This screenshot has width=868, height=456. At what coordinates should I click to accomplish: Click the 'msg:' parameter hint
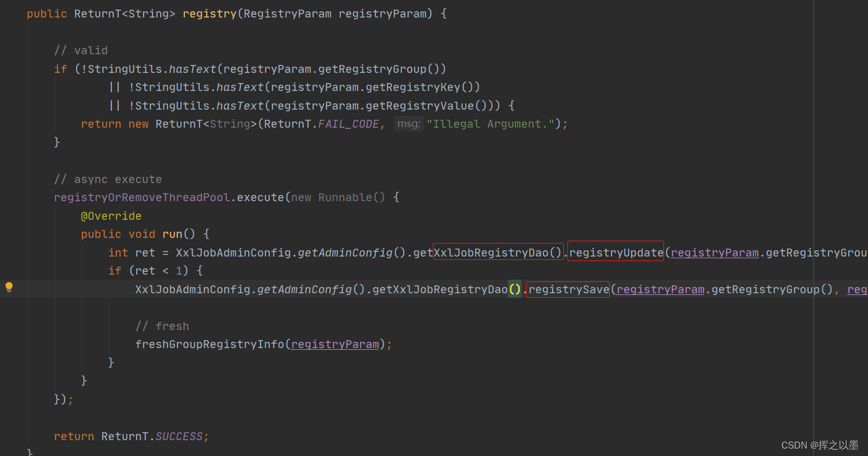click(409, 124)
